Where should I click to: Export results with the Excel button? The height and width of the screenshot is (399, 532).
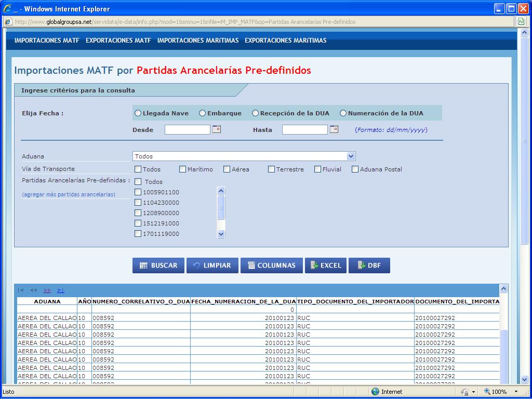coord(325,265)
